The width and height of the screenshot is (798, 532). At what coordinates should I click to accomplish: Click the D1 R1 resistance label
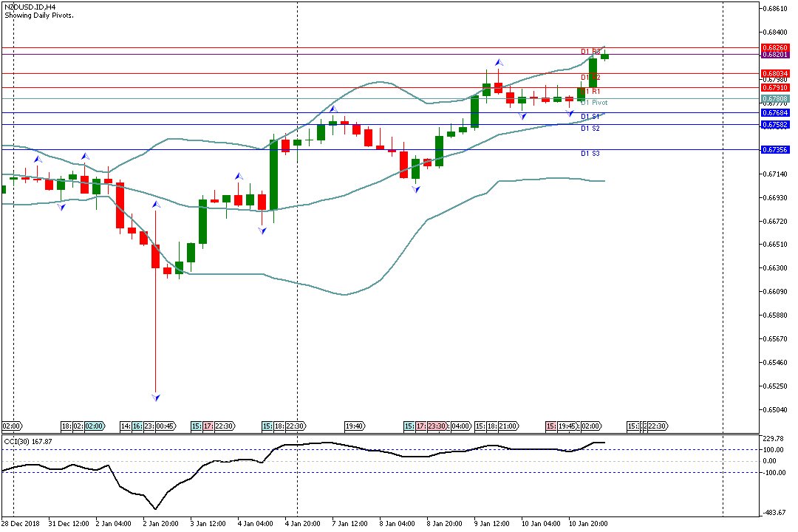[590, 92]
